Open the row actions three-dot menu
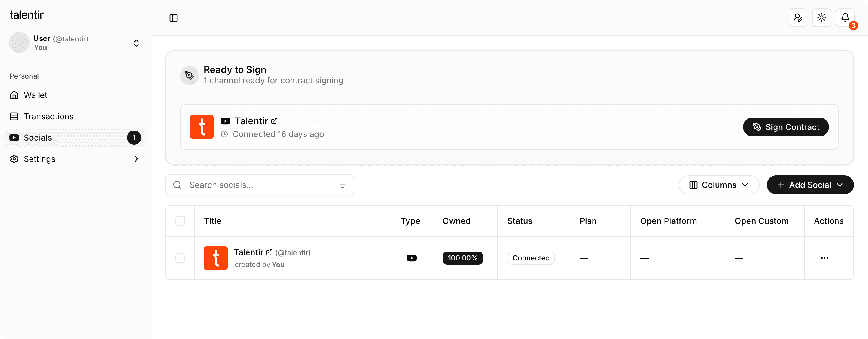 coord(824,258)
